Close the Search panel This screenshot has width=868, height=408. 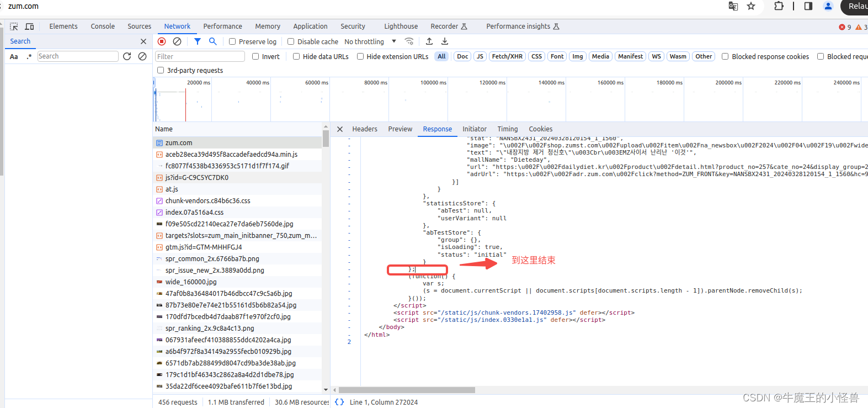(143, 41)
